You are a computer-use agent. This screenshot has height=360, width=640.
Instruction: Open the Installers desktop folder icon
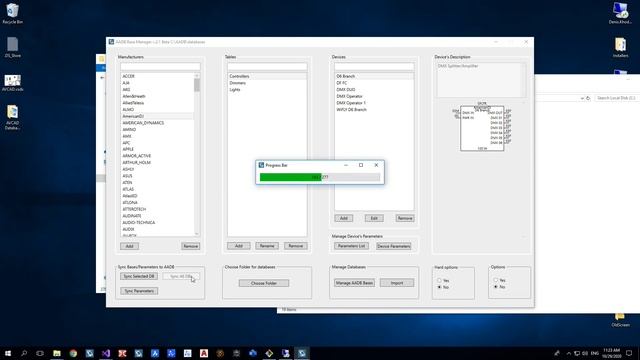click(x=620, y=47)
